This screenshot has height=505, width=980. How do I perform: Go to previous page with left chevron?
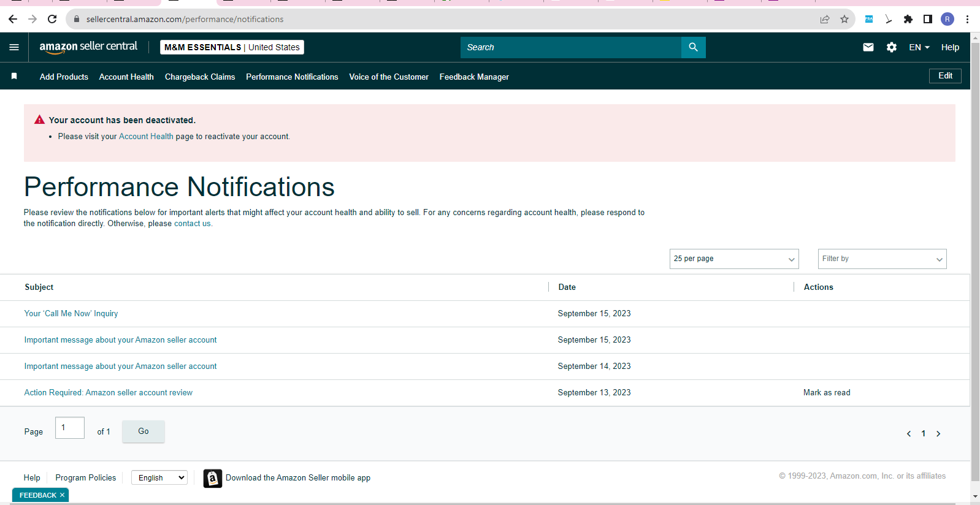tap(909, 434)
